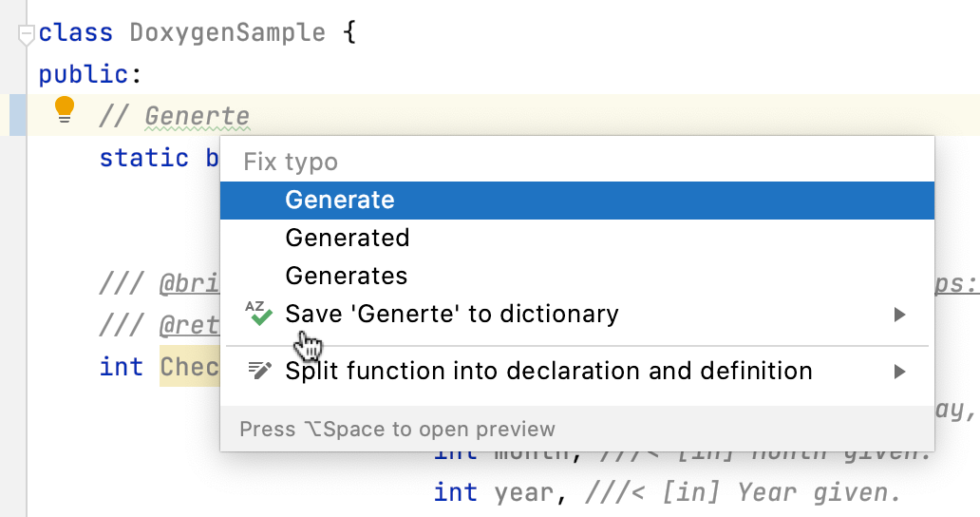Click the DoxygenSample class name
This screenshot has width=980, height=517.
pos(227,32)
